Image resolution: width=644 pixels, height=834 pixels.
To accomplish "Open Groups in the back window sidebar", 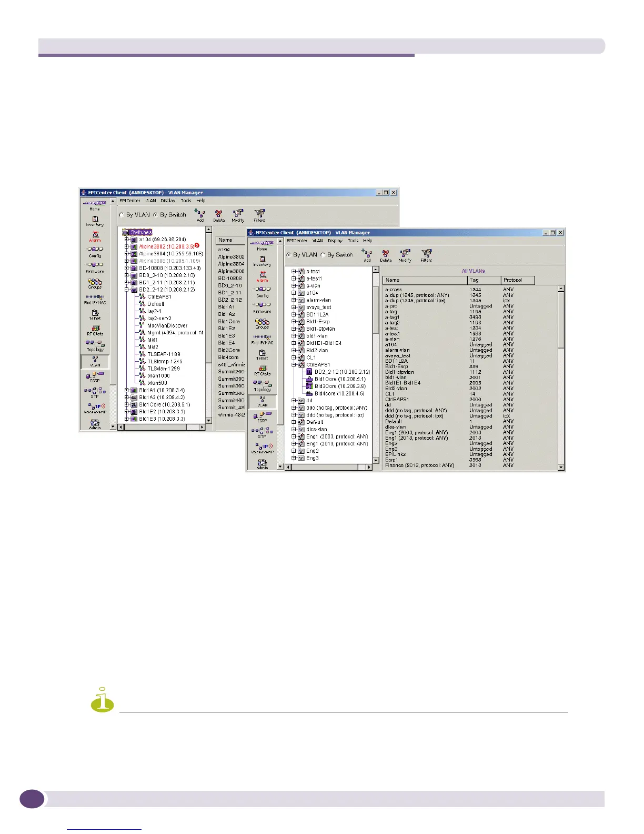I will click(x=95, y=283).
